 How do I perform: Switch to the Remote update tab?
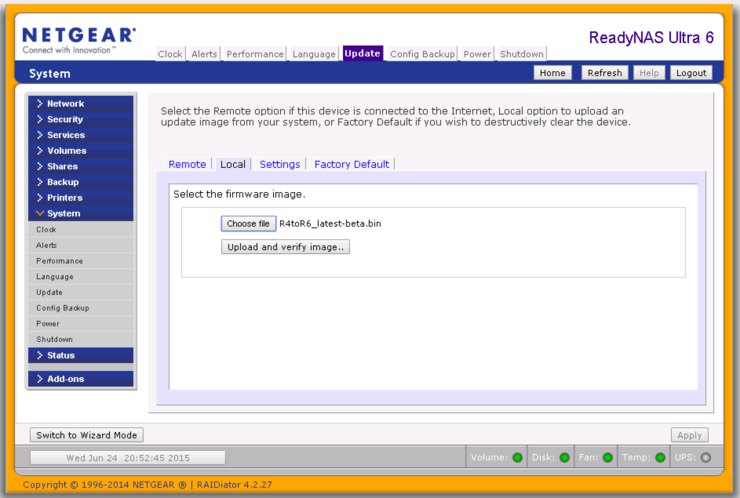pos(187,164)
